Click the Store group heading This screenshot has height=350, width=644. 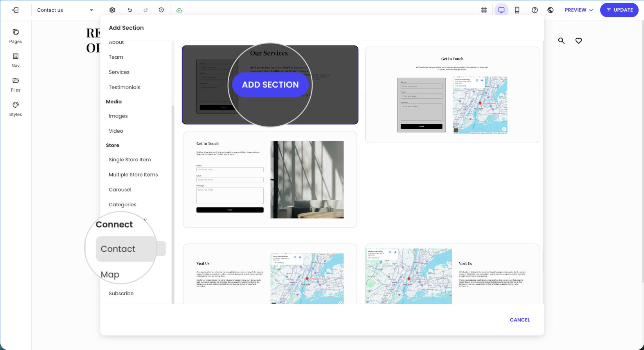pos(112,145)
